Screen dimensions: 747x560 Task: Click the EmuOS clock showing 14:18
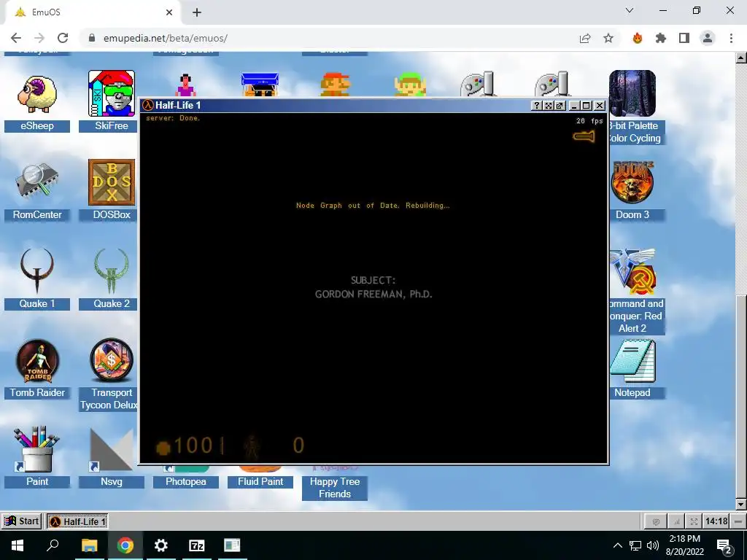pos(716,521)
